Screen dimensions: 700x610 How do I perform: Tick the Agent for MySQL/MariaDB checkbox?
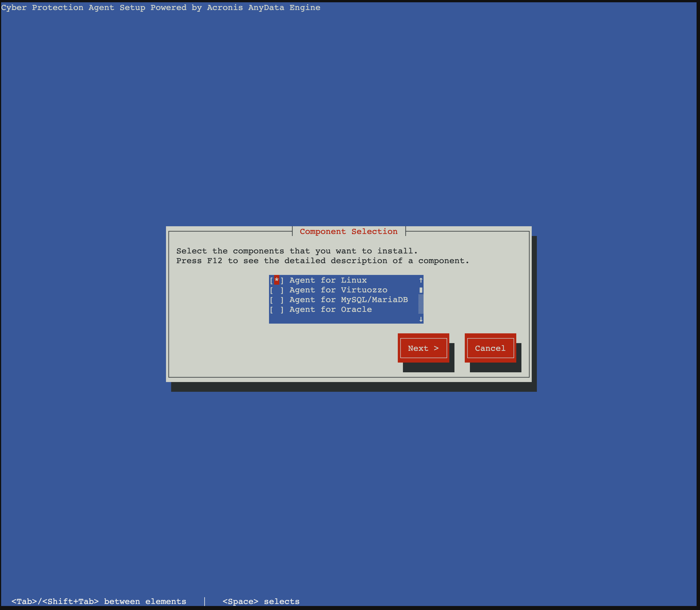pos(276,300)
